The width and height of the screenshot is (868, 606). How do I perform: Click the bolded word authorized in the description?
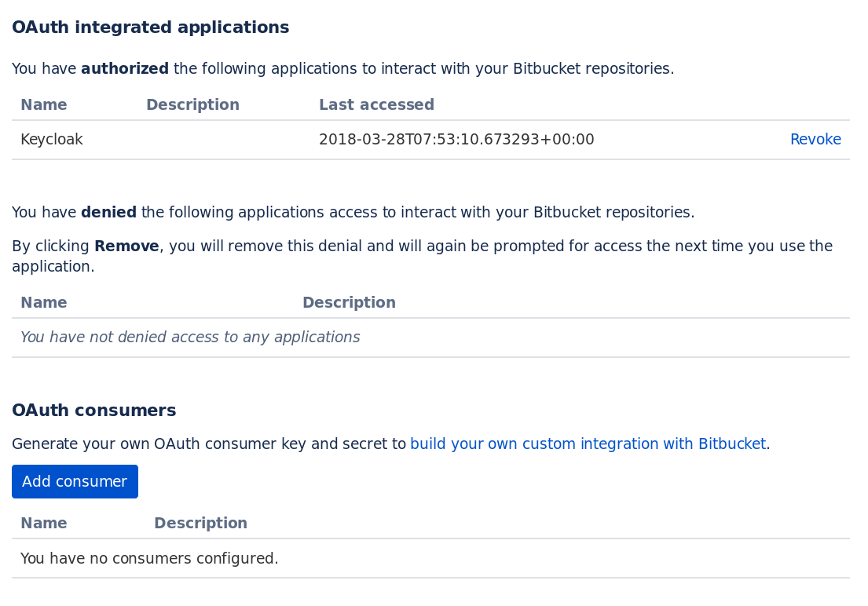click(125, 68)
